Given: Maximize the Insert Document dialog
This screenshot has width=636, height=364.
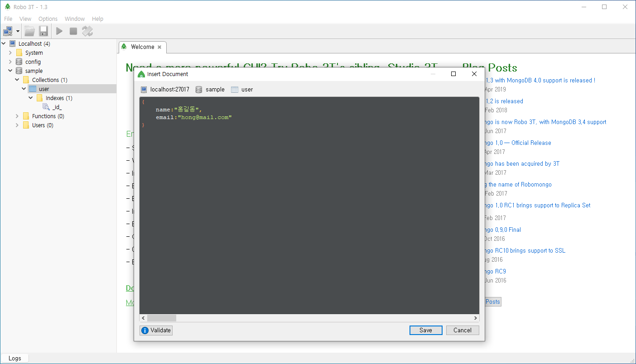Looking at the screenshot, I should click(453, 74).
